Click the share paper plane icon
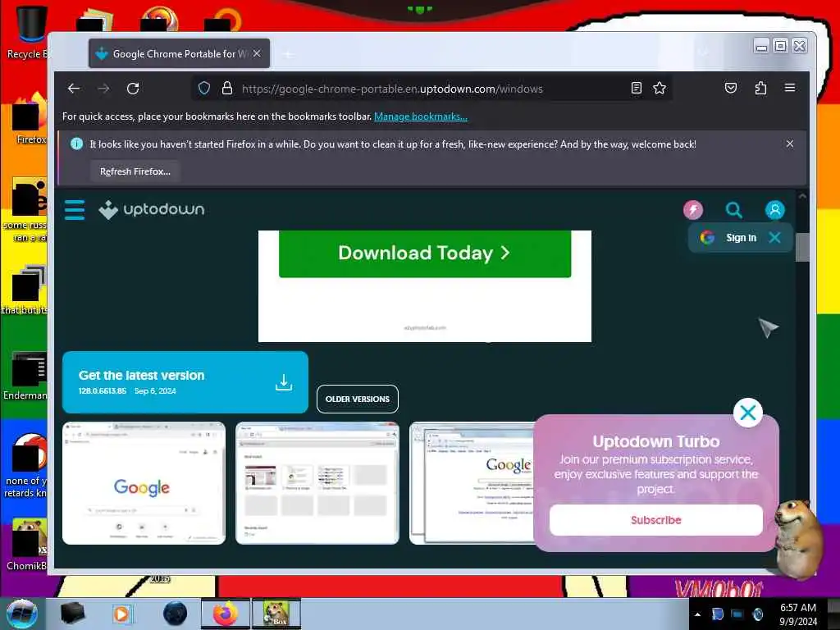Screen dimensions: 840x630 (x=768, y=326)
